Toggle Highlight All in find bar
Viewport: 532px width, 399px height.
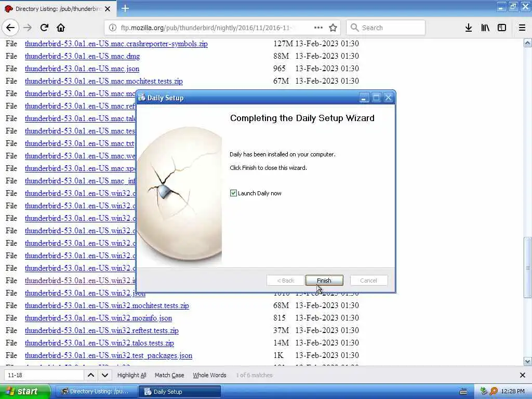tap(131, 375)
